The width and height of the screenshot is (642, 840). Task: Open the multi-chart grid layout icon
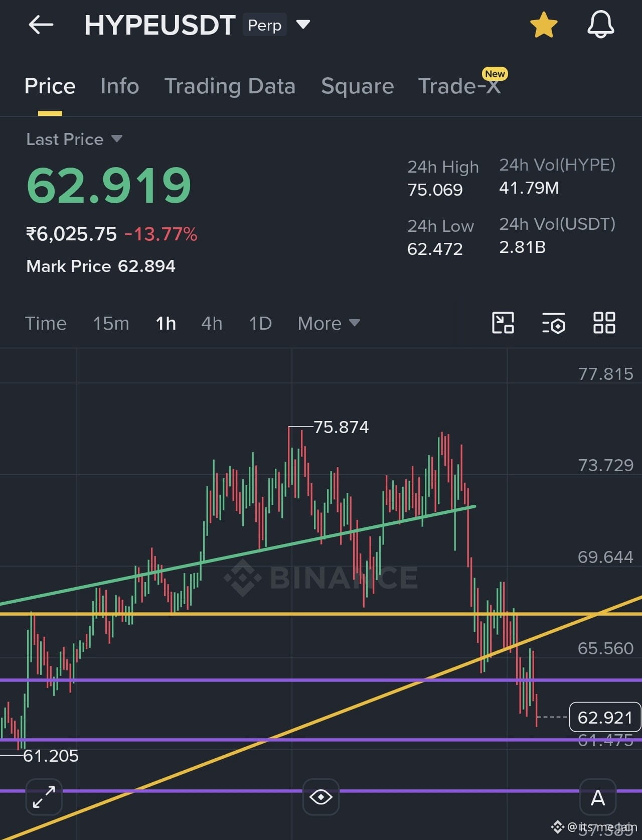(604, 323)
